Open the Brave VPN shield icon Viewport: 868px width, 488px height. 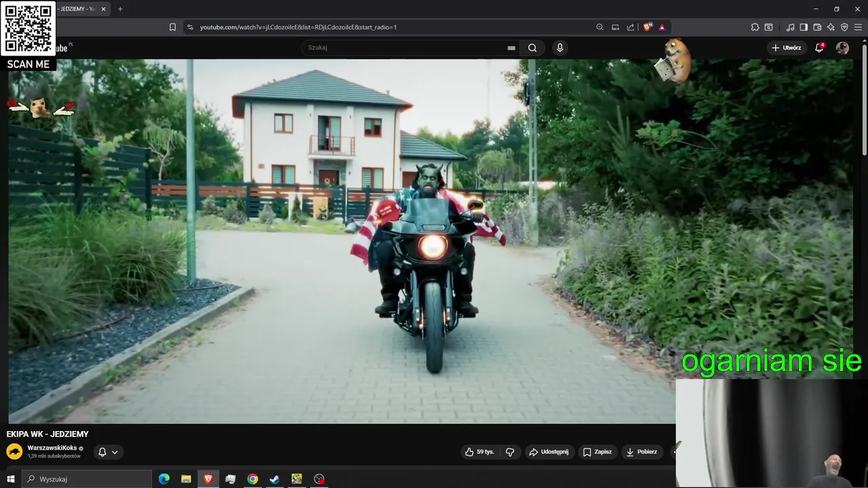pos(844,27)
